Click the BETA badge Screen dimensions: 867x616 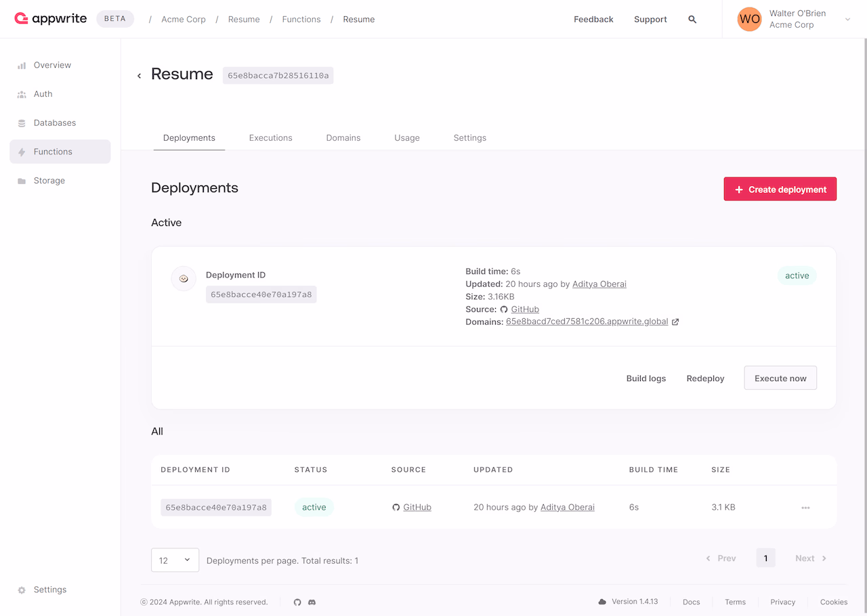tap(115, 19)
